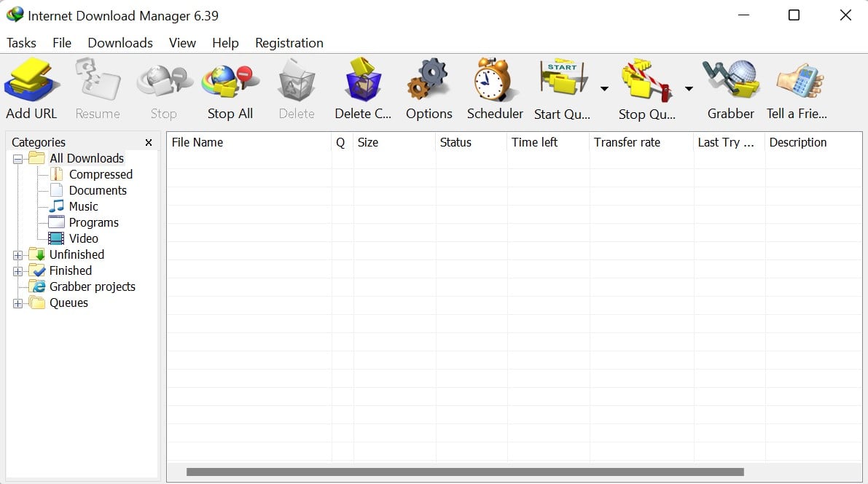Click the Stop All toolbar icon

click(x=230, y=81)
